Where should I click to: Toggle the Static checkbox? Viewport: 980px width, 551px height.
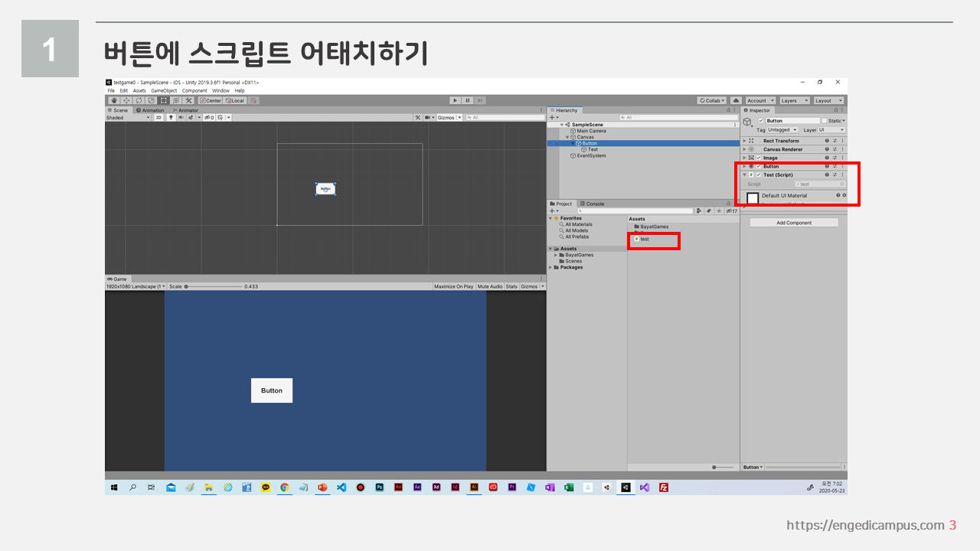(x=825, y=120)
